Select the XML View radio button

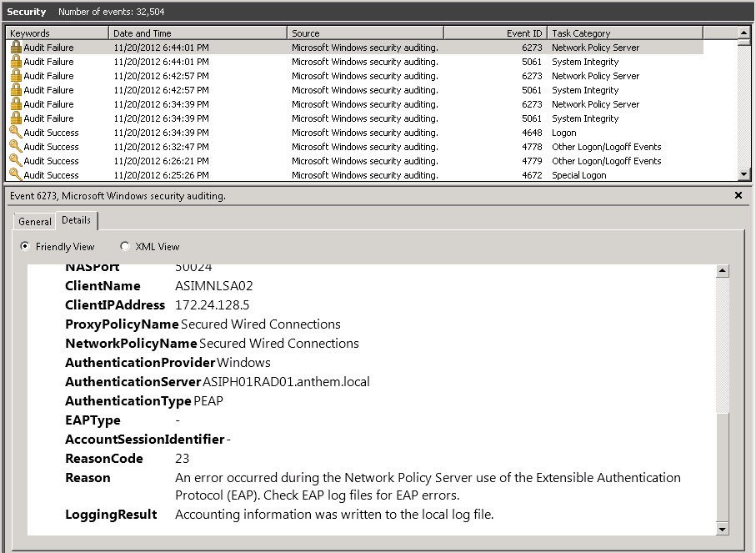pos(125,246)
